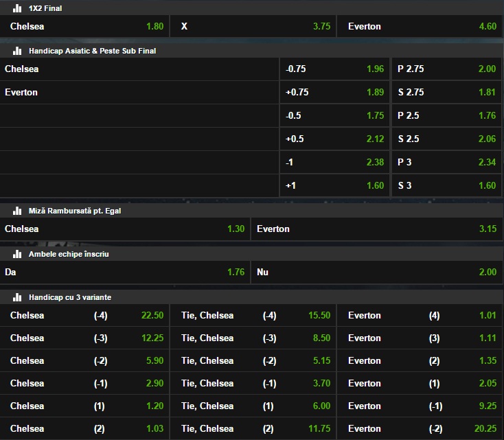
Task: Pick Chelsea (-2) at 5.90
Action: tap(84, 360)
